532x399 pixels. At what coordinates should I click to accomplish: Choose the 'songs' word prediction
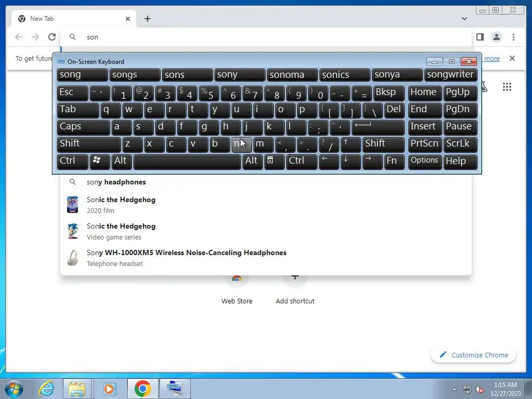click(135, 75)
